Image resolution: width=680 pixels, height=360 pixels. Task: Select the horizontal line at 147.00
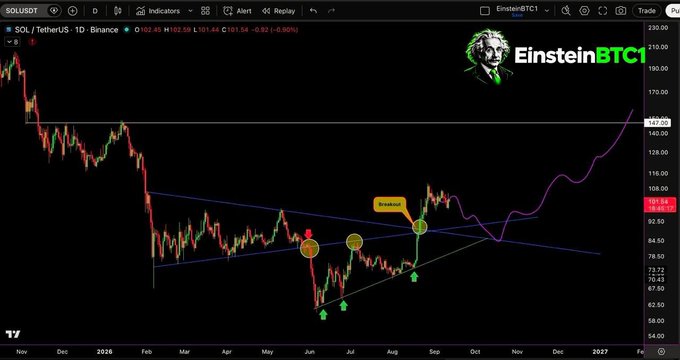pos(334,123)
